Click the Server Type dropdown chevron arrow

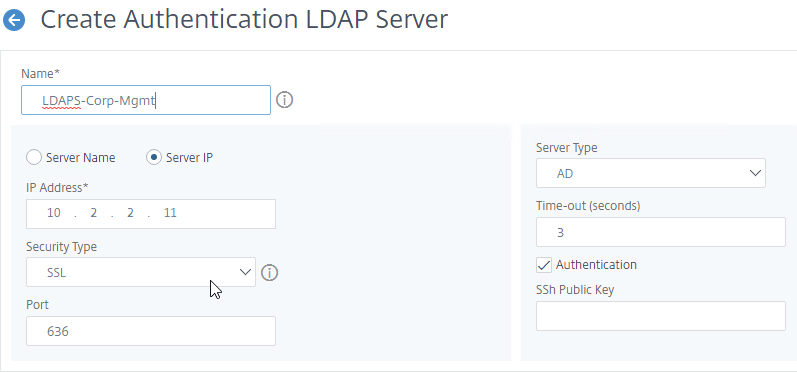(755, 173)
